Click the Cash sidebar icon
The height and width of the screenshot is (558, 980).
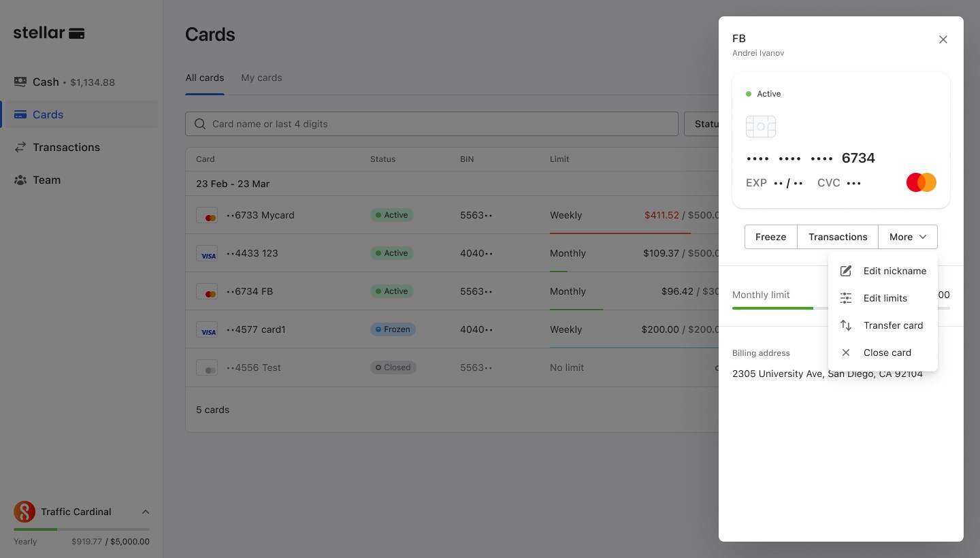click(x=20, y=82)
